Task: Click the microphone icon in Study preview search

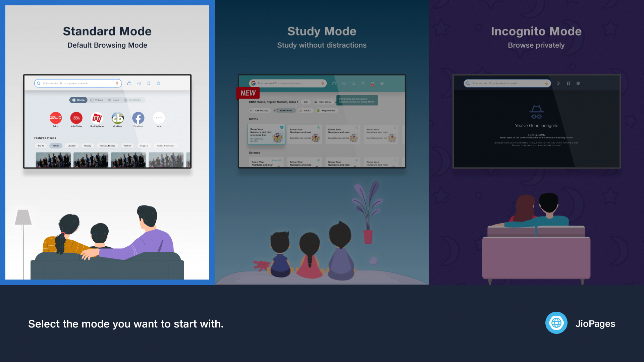Action: [323, 83]
